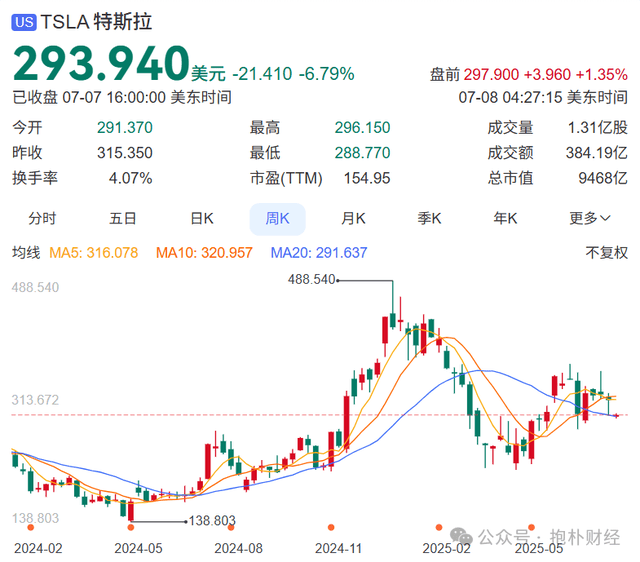Click the orange event dot above 2025-05
This screenshot has height=562, width=640.
pyautogui.click(x=531, y=527)
